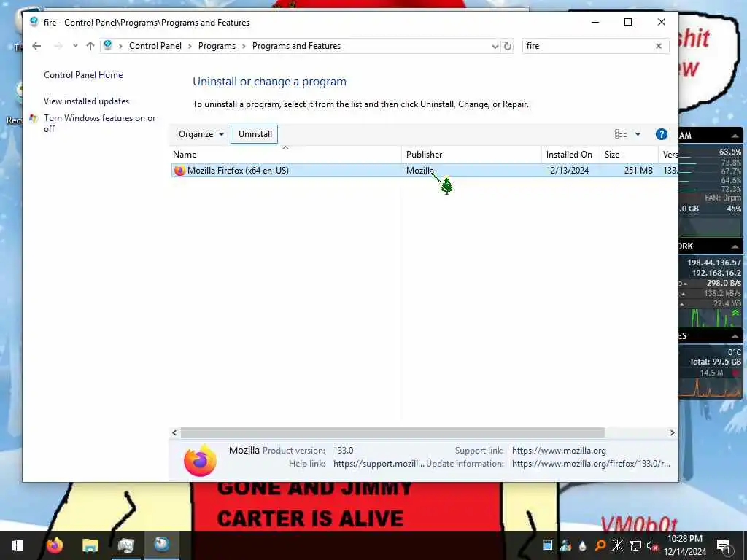The image size is (747, 560).
Task: Click the white asterisk tray icon
Action: (617, 545)
